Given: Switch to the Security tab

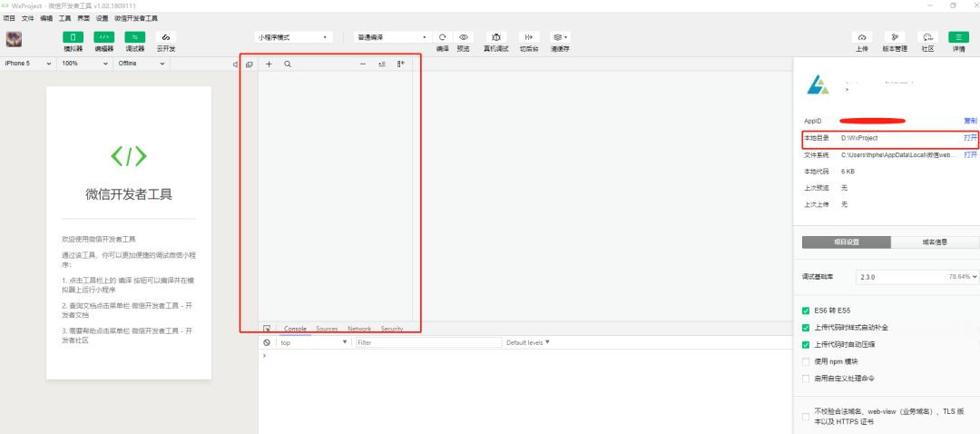Looking at the screenshot, I should click(x=392, y=329).
